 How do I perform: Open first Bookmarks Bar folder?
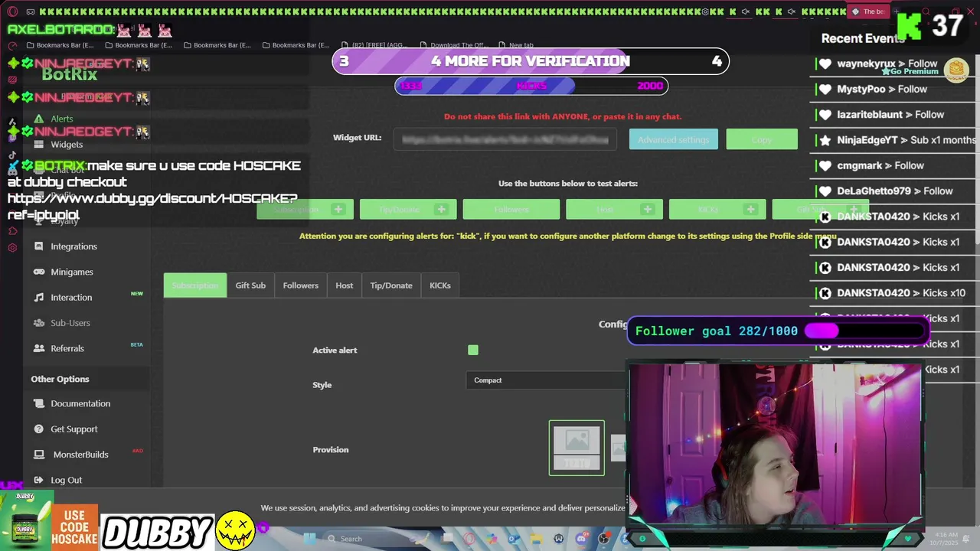60,45
